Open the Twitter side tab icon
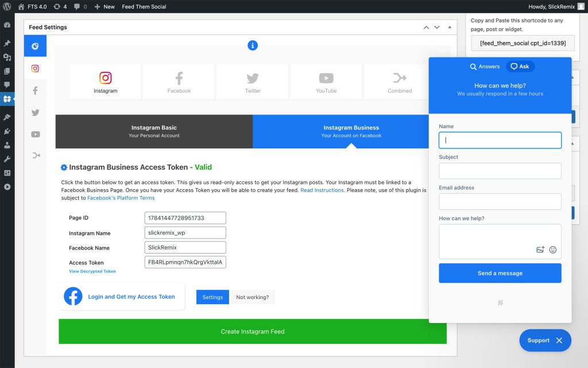 tap(35, 112)
